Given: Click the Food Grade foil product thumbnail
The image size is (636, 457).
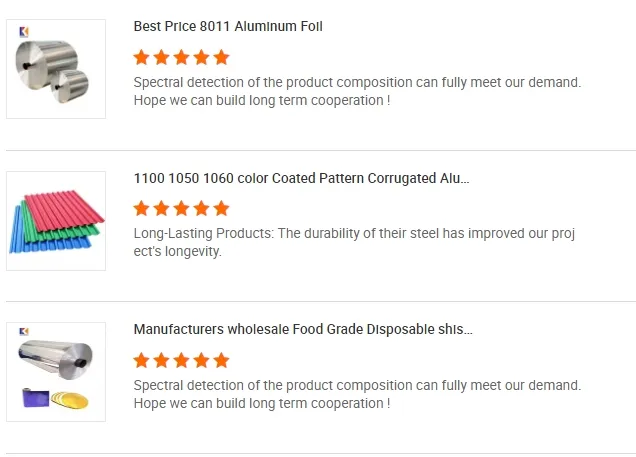Looking at the screenshot, I should tap(56, 372).
